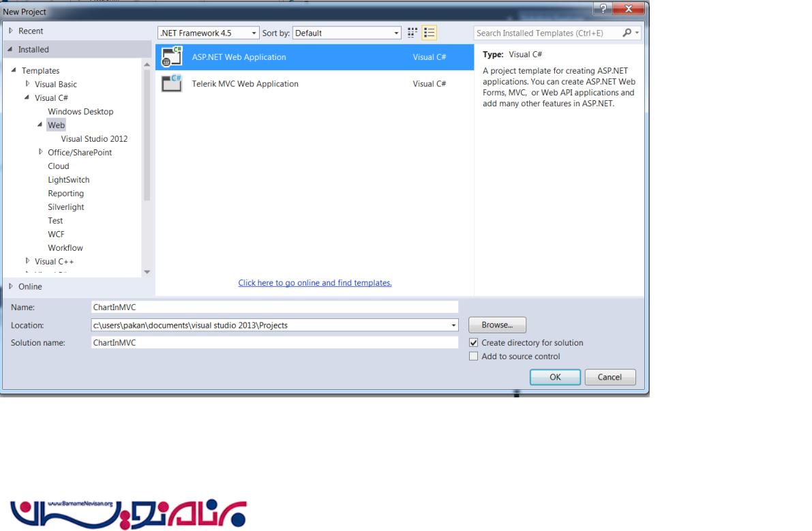Expand the Office/SharePoint node
Image resolution: width=812 pixels, height=531 pixels.
tap(40, 151)
